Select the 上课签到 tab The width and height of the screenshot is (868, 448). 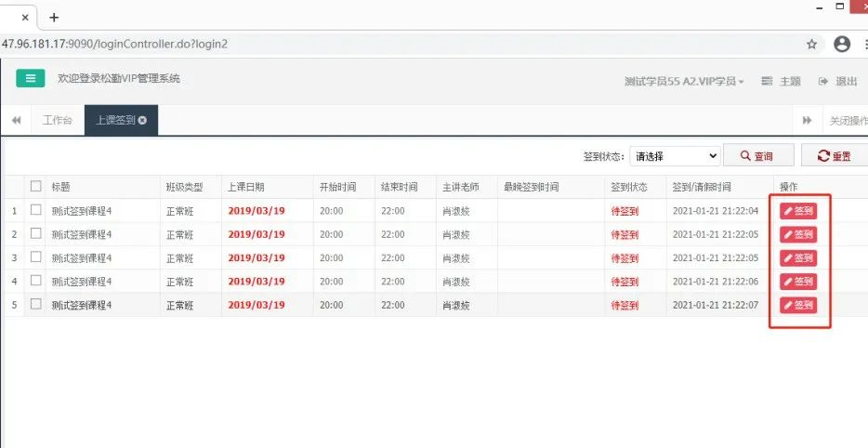[x=115, y=120]
